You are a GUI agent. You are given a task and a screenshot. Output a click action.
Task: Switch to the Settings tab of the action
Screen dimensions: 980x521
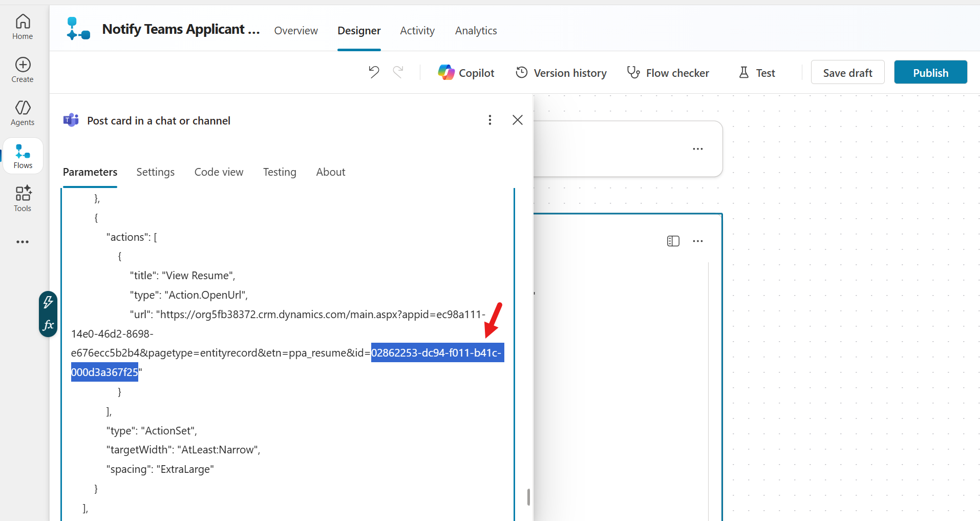point(156,172)
